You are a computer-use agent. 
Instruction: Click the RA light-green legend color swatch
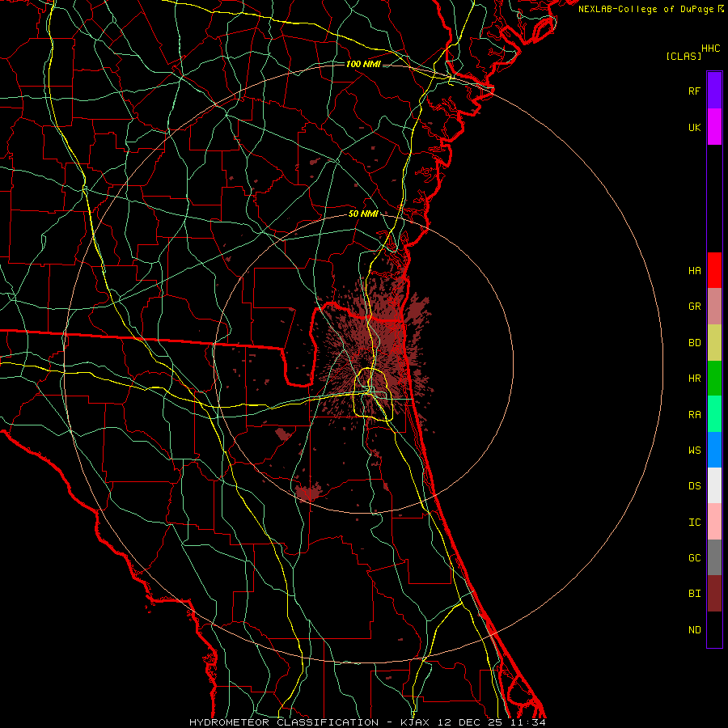click(714, 414)
